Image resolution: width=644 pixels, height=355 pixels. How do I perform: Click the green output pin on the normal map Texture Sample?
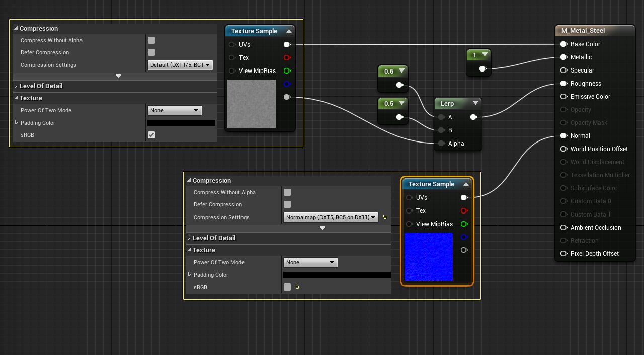tap(464, 224)
